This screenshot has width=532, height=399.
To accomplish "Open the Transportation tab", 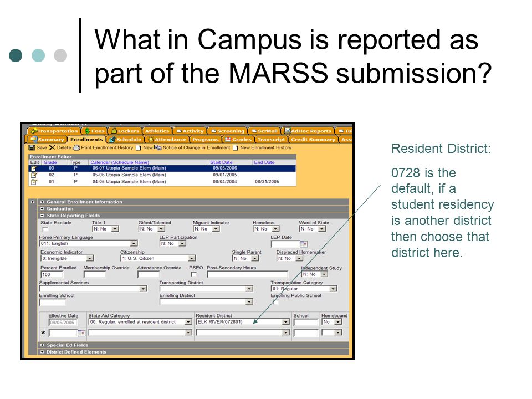I will click(54, 131).
